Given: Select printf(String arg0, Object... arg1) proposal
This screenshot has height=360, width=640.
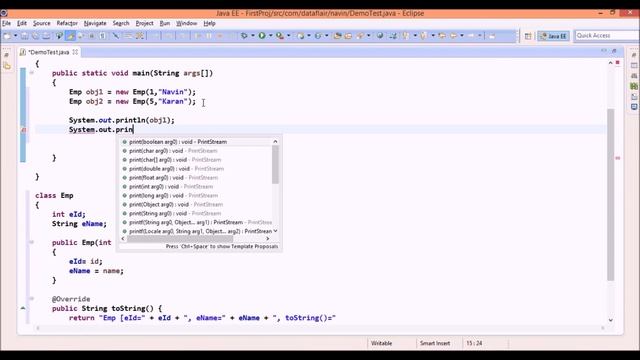Looking at the screenshot, I should (196, 222).
